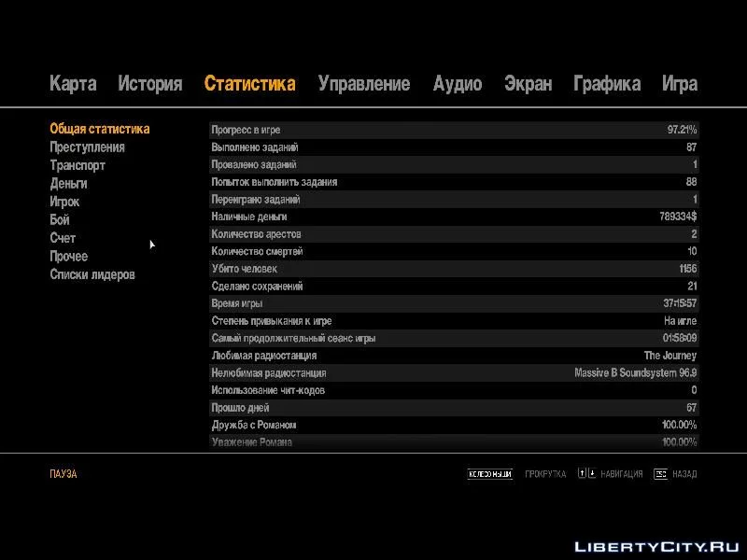Open the Игра tab
The width and height of the screenshot is (747, 560).
[x=680, y=84]
